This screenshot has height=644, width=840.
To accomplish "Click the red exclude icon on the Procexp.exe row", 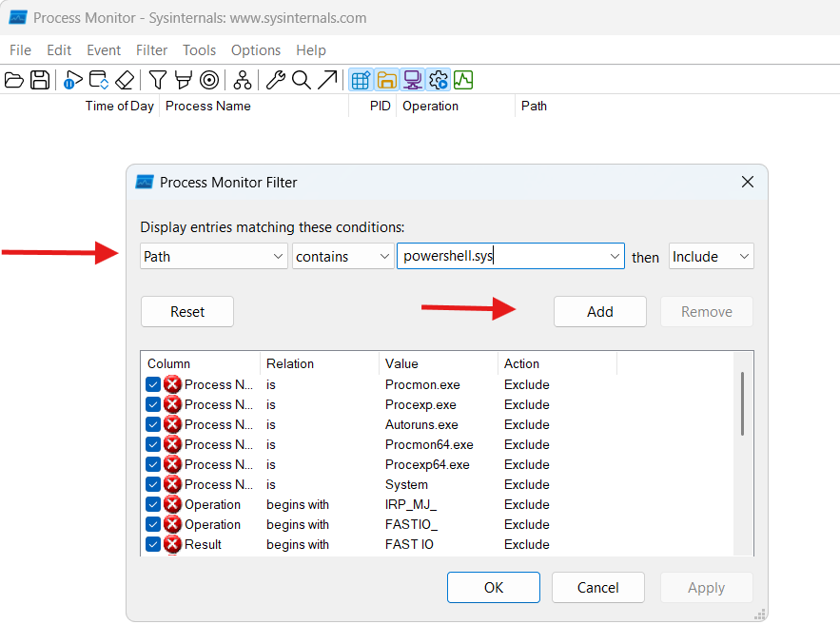I will (x=172, y=404).
